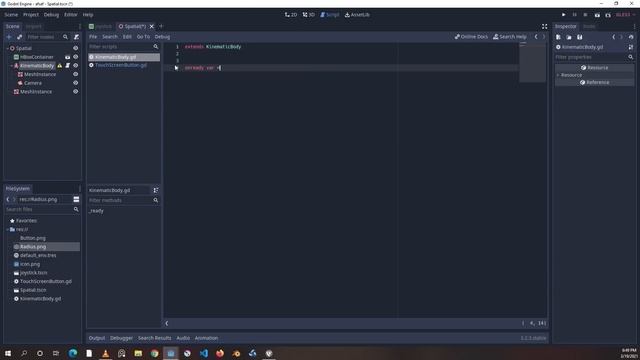Toggle visibility of KinematicBody node
The height and width of the screenshot is (360, 640).
tap(76, 65)
